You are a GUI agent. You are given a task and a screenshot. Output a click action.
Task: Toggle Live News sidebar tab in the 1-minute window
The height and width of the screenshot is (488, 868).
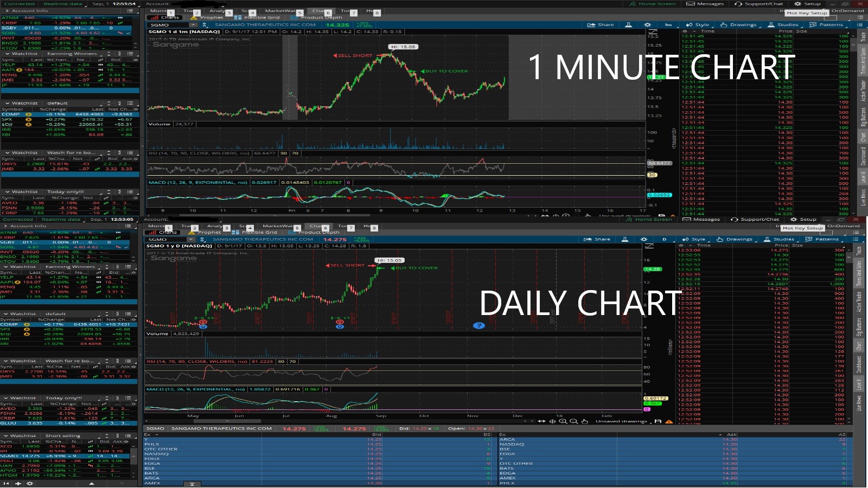863,197
